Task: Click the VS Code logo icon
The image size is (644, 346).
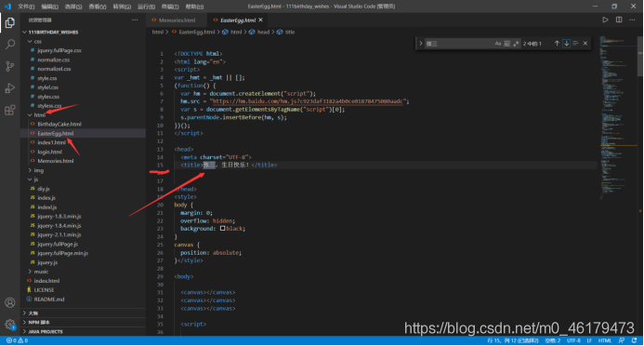Action: (7, 7)
